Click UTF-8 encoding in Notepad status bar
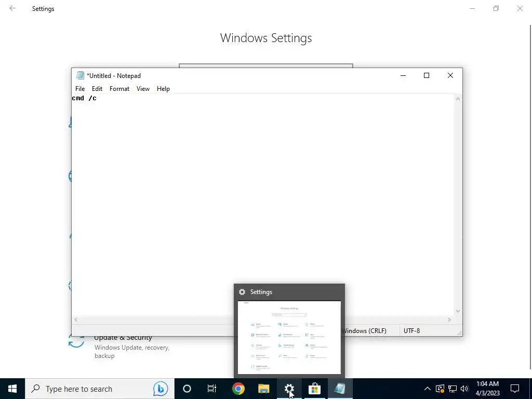 411,330
